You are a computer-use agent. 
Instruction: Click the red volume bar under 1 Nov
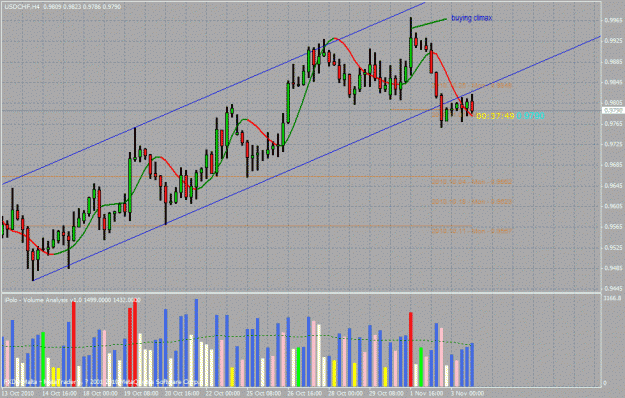tap(411, 349)
